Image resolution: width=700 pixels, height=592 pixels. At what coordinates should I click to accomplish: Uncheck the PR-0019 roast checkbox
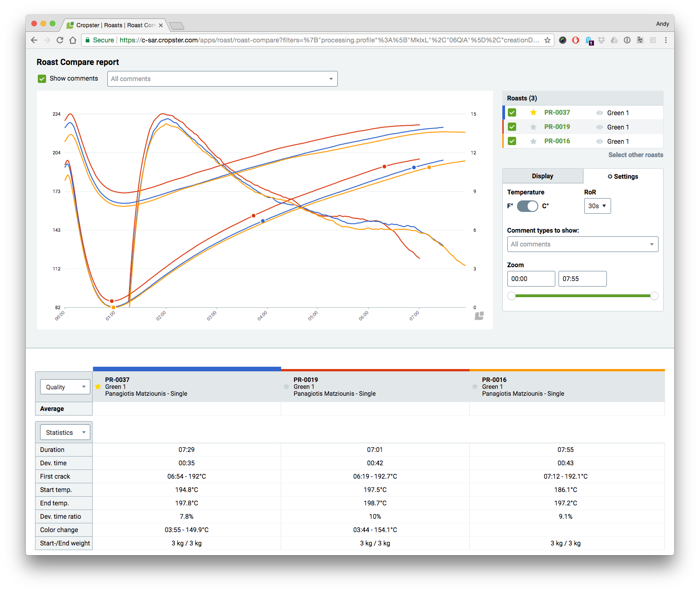tap(512, 127)
